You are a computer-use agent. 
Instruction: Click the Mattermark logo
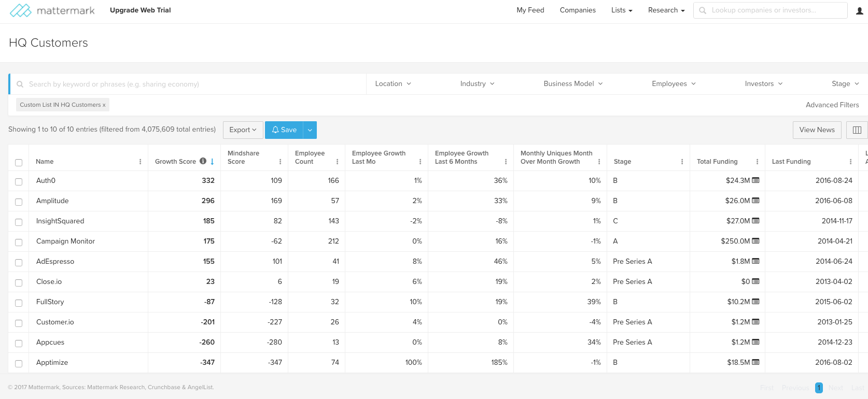click(x=52, y=10)
